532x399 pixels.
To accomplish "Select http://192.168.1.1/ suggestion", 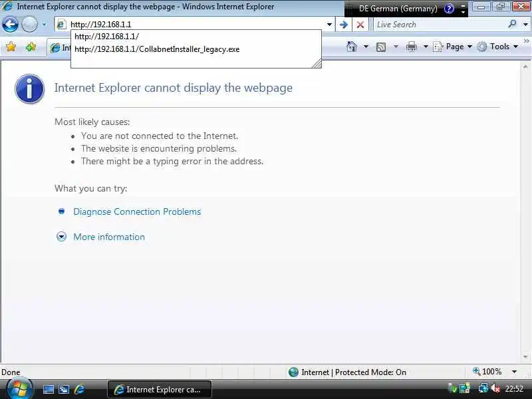I will click(196, 37).
